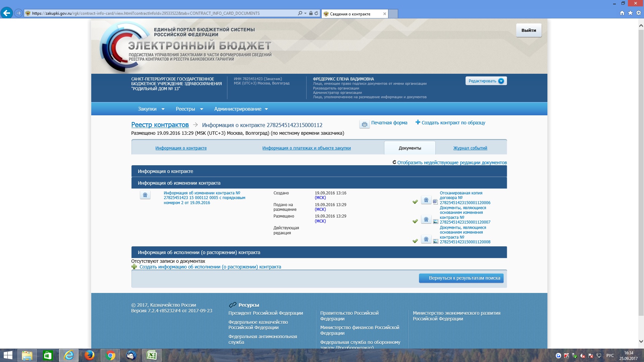This screenshot has width=644, height=362.
Task: Click signature seal icon beside contract change info
Action: point(145,195)
